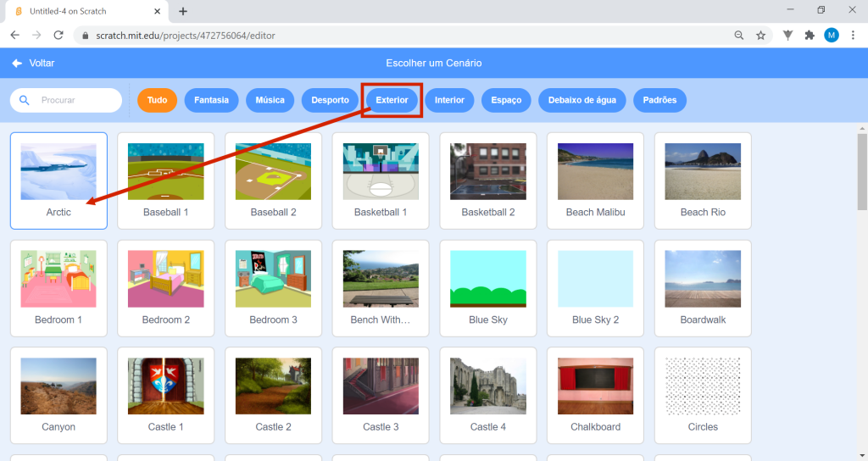Viewport: 868px width, 461px height.
Task: Choose the Bench With... backdrop
Action: 381,288
